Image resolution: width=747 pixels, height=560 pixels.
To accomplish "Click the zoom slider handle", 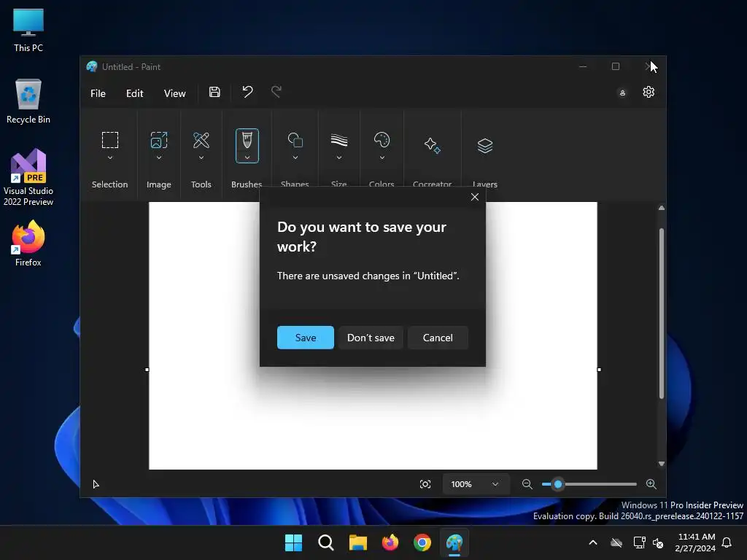I will tap(558, 484).
